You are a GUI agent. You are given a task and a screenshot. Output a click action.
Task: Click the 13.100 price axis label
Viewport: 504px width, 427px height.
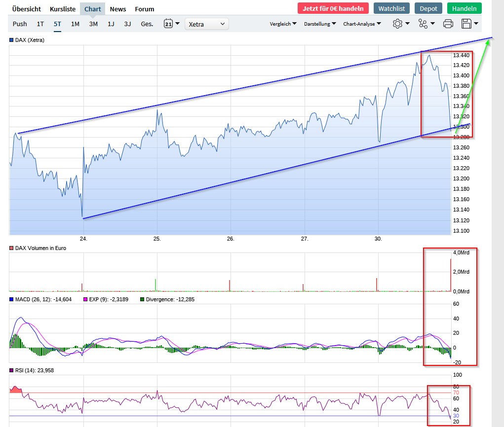tap(461, 231)
